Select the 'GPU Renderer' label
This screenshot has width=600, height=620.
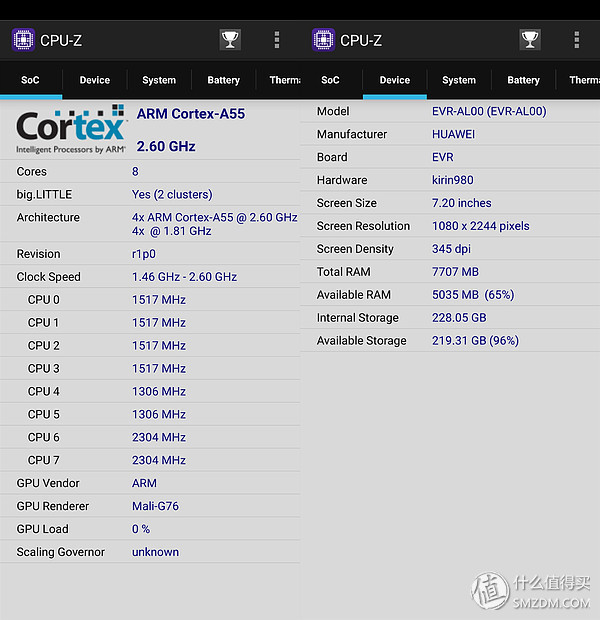point(53,506)
